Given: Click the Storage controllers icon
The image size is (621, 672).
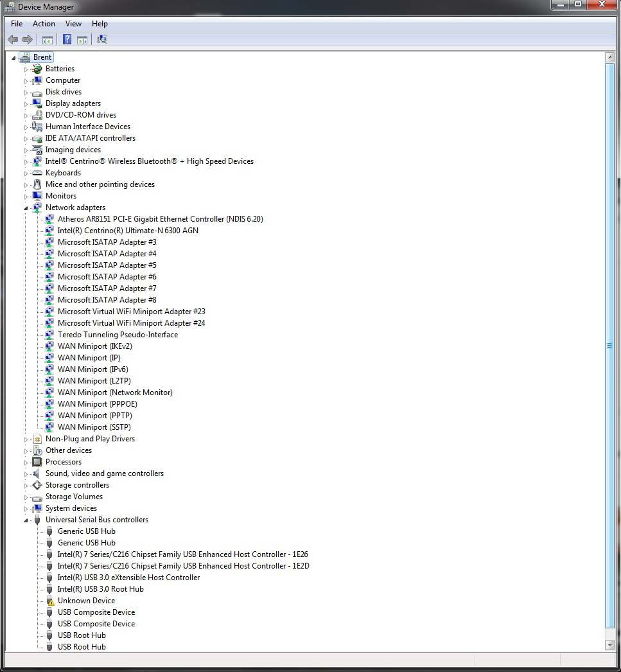Looking at the screenshot, I should 37,484.
